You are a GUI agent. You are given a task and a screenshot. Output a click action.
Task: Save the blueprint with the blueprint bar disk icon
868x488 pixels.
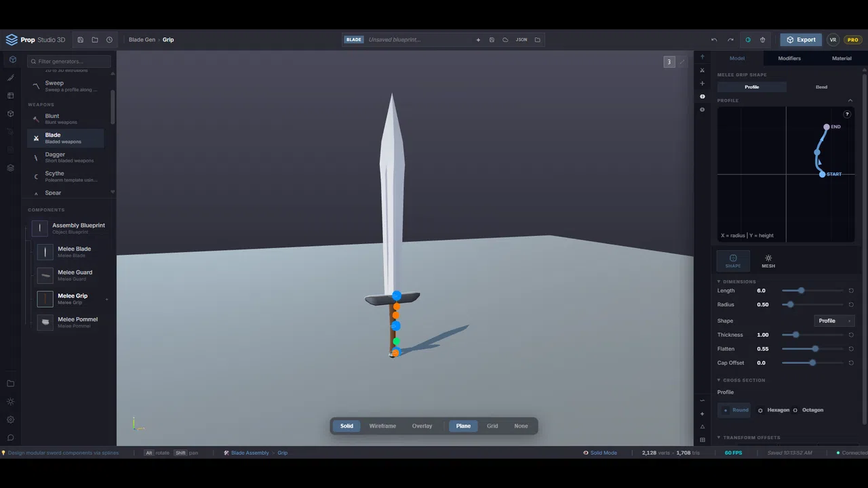[x=492, y=40]
